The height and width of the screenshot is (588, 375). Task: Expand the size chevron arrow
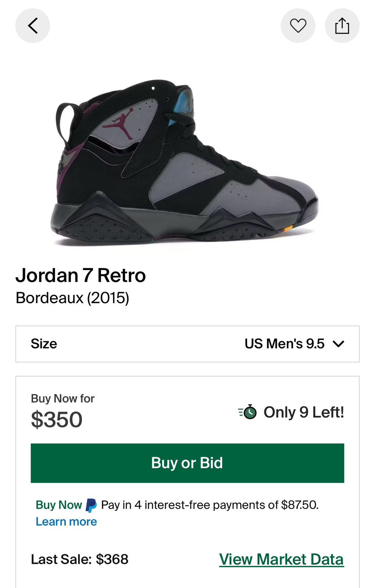pos(338,344)
